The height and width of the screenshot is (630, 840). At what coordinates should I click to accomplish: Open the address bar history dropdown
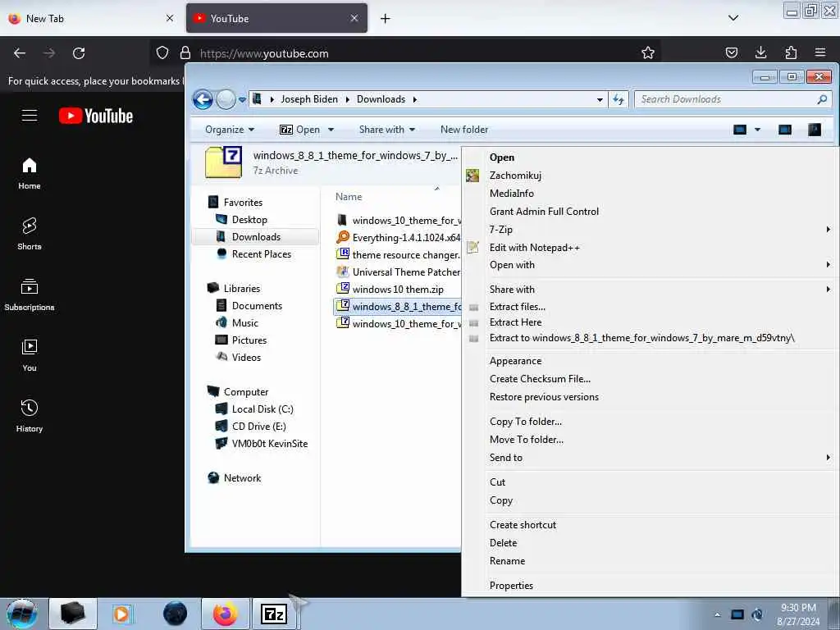tap(600, 99)
